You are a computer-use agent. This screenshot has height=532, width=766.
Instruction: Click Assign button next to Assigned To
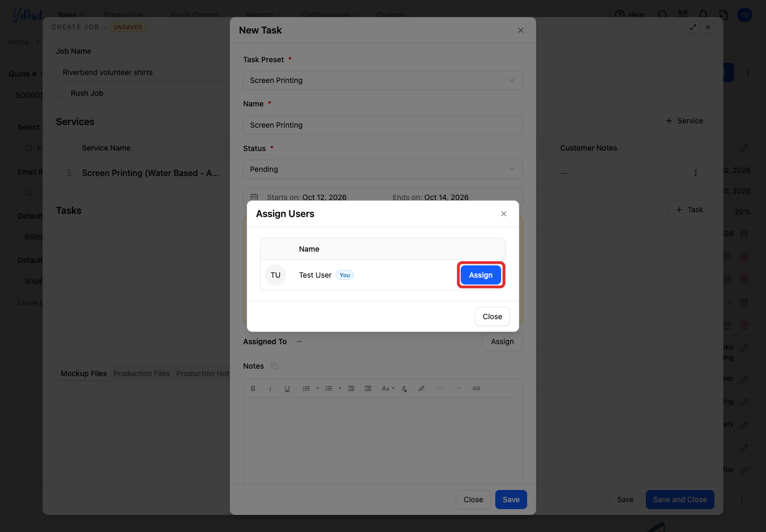pos(502,342)
